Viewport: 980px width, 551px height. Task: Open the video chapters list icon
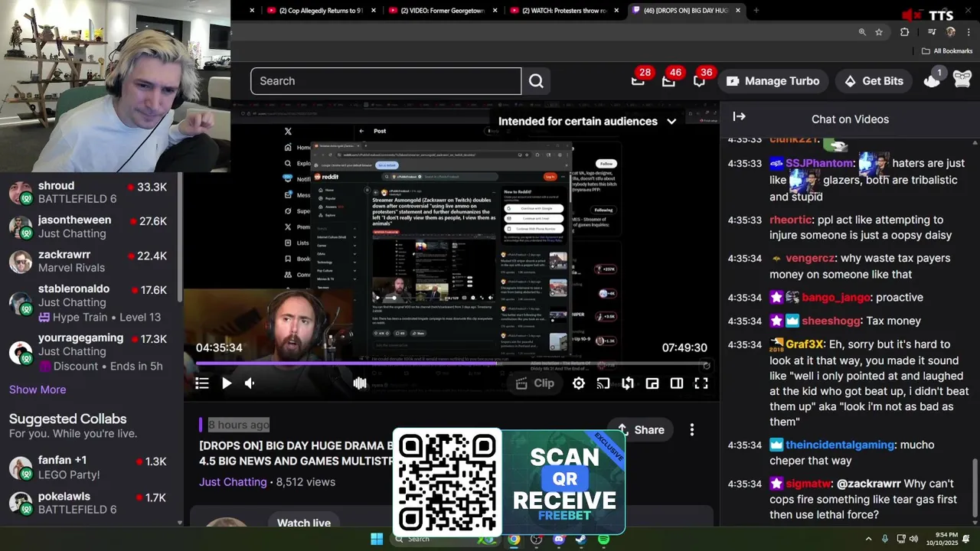[x=202, y=383]
